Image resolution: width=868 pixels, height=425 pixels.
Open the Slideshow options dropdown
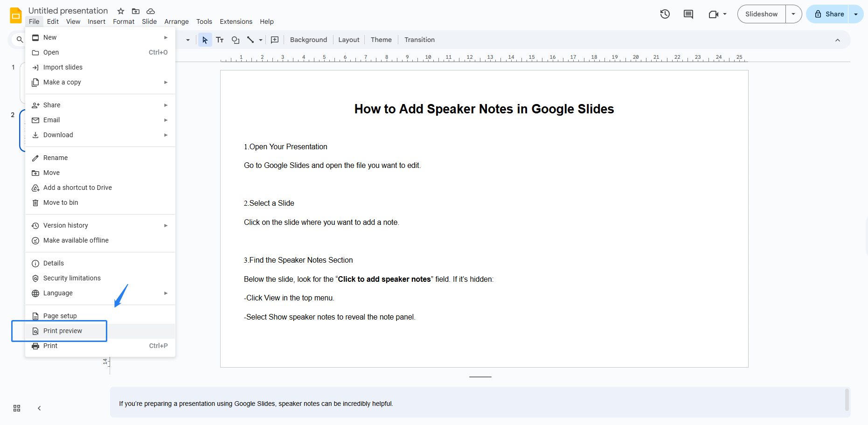point(793,14)
